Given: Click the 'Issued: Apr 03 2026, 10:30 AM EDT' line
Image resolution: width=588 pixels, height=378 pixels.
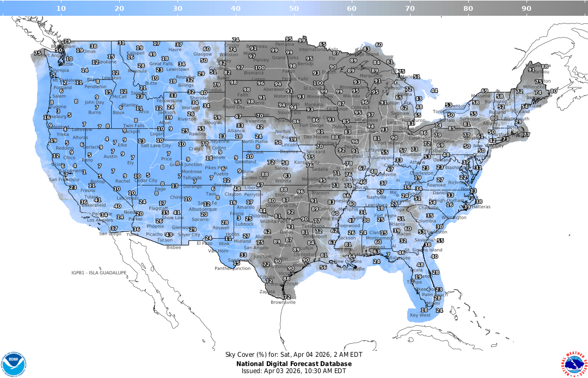Looking at the screenshot, I should coord(293,371).
